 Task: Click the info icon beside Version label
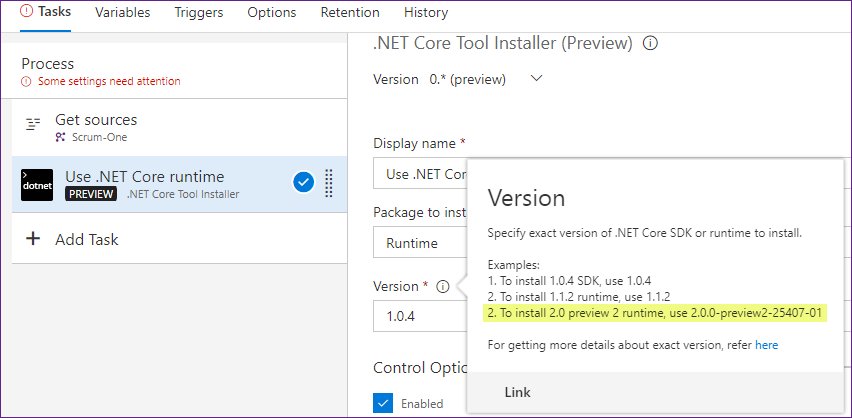443,286
